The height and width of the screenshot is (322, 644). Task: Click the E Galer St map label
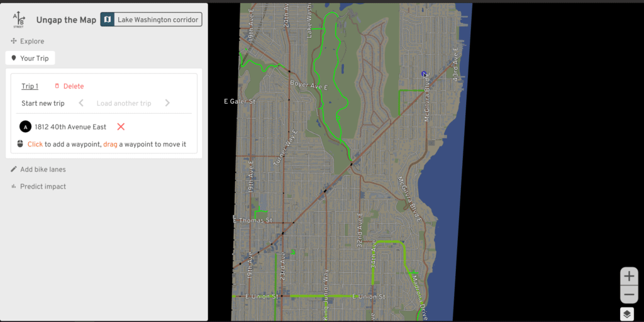pos(240,101)
